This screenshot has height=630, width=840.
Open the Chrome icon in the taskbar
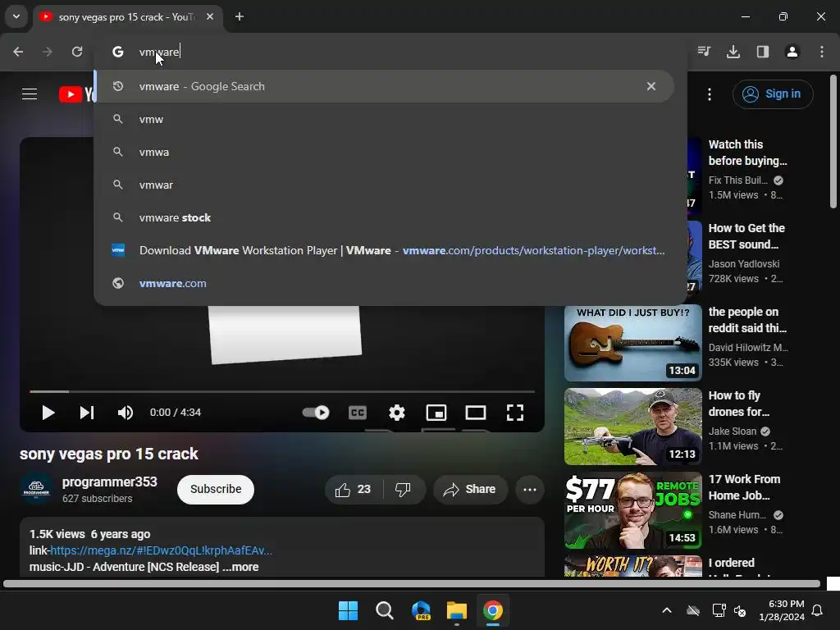(493, 610)
